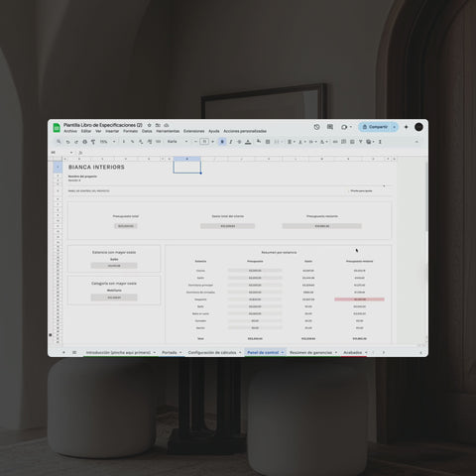Toggle strikethrough formatting
Image resolution: width=476 pixels, height=476 pixels.
pyautogui.click(x=239, y=142)
